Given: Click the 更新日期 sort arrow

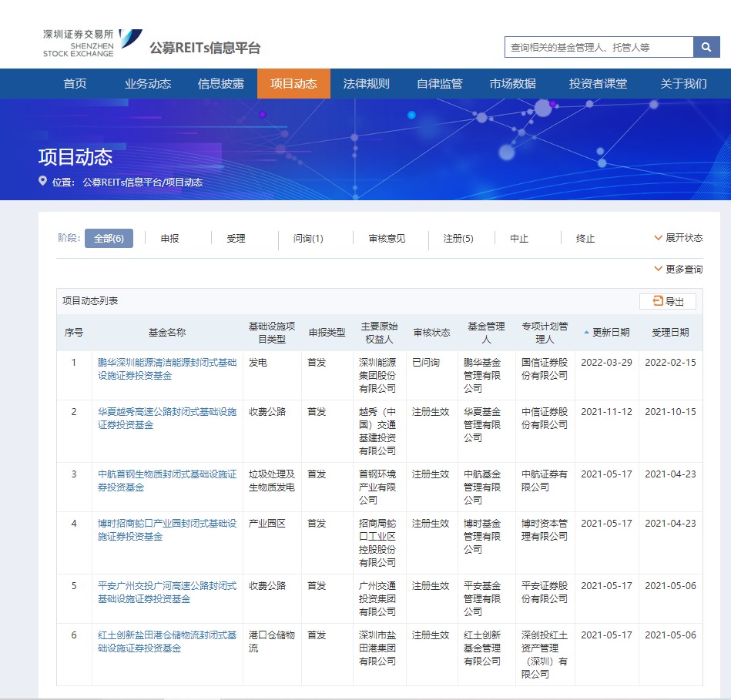Looking at the screenshot, I should click(586, 333).
